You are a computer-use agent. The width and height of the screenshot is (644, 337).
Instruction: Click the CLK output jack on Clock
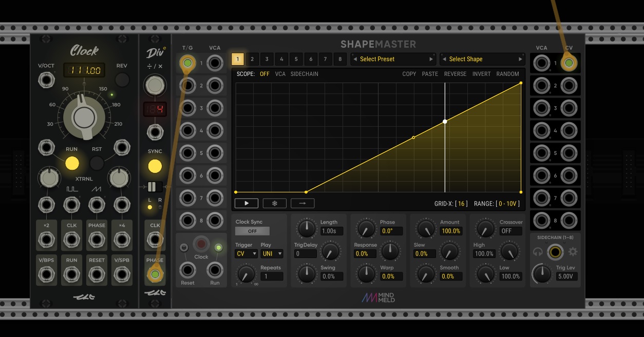(71, 240)
